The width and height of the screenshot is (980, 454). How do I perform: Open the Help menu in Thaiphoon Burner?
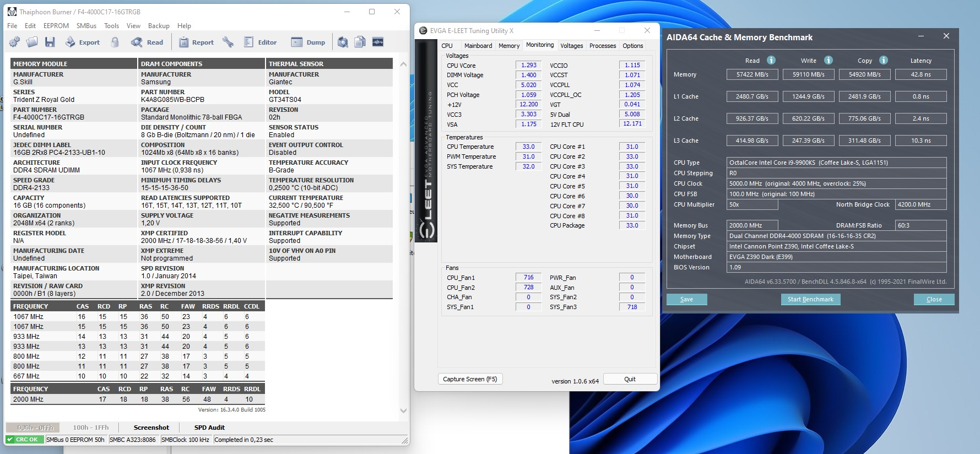pyautogui.click(x=185, y=26)
